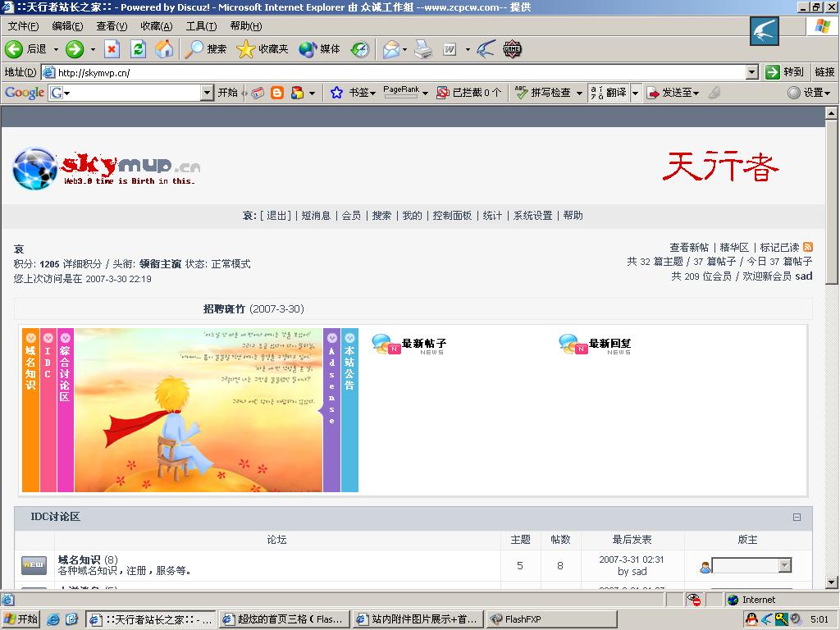This screenshot has height=630, width=840.
Task: Open the 收藏(A) menu
Action: (157, 26)
